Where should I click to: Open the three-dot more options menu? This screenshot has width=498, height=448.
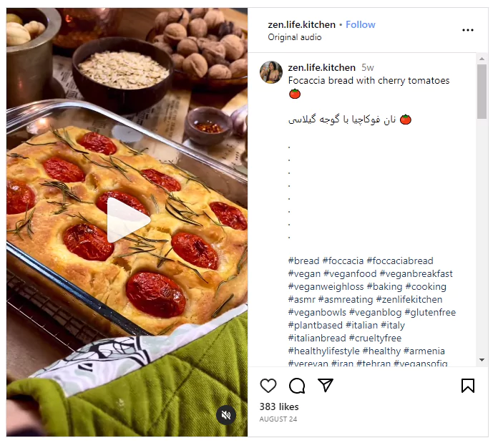pyautogui.click(x=468, y=30)
